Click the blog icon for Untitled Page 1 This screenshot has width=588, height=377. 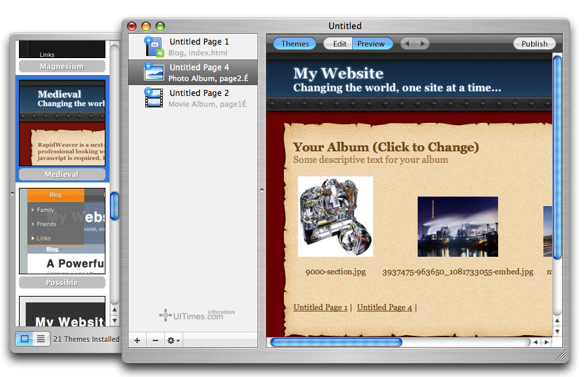tap(154, 47)
